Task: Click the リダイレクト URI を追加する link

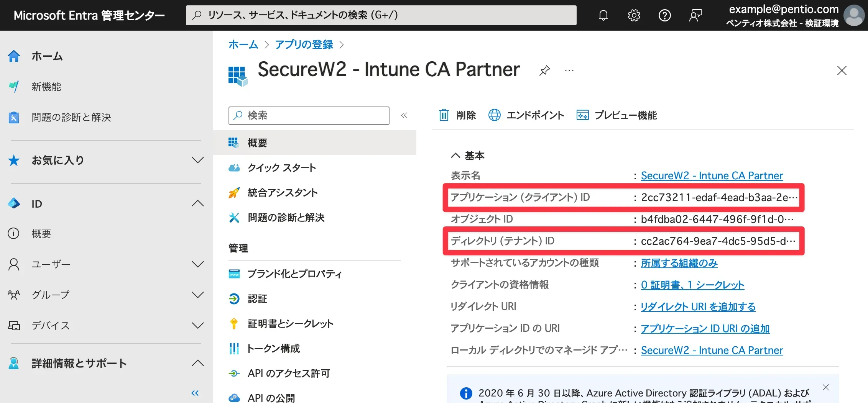Action: [x=698, y=307]
